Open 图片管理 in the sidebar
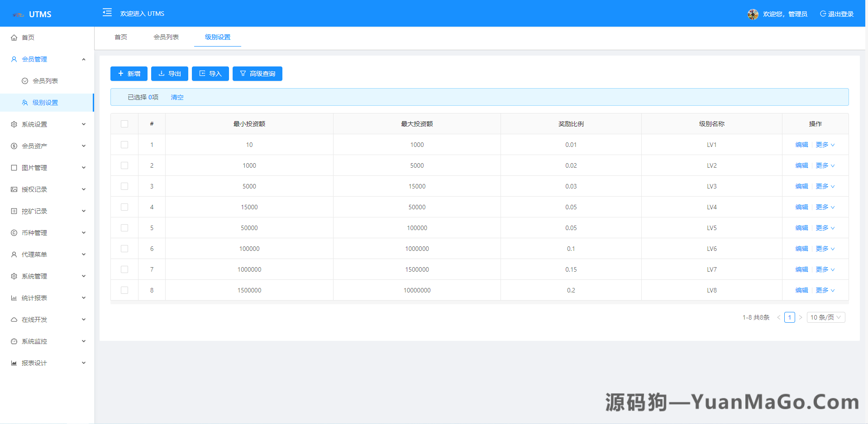Viewport: 868px width, 424px height. click(x=34, y=167)
